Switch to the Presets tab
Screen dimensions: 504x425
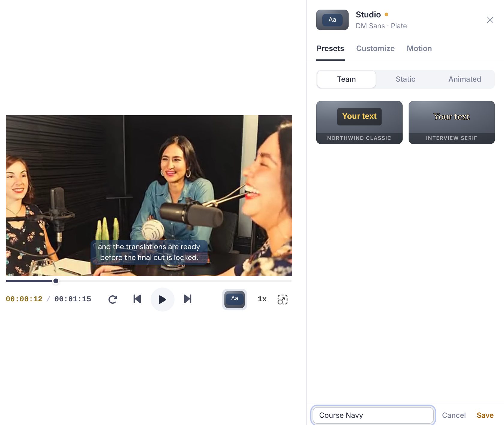pyautogui.click(x=330, y=48)
